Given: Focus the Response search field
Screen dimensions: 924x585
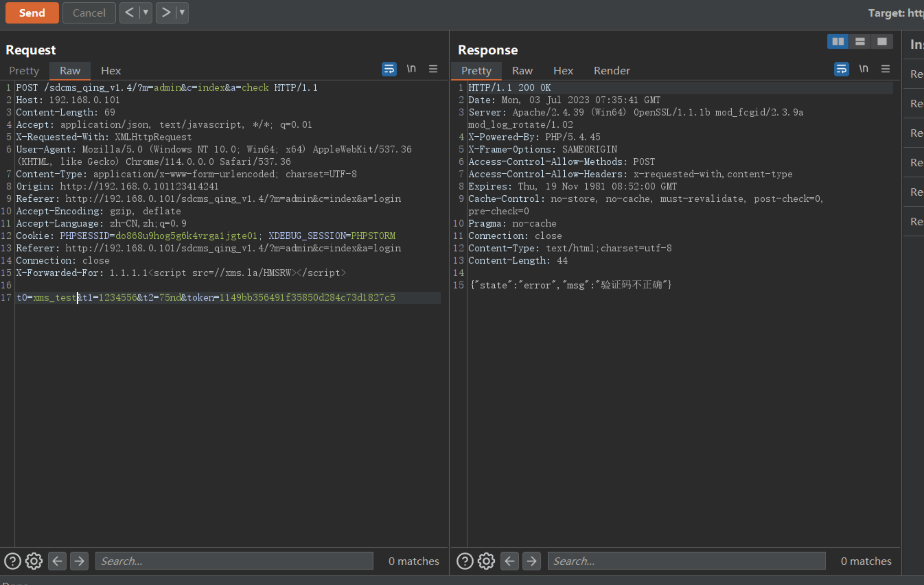Looking at the screenshot, I should (686, 561).
